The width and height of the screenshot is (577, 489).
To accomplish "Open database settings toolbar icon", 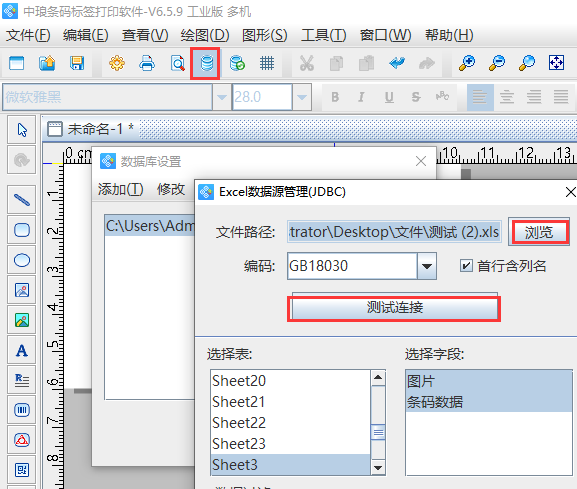I will 206,63.
